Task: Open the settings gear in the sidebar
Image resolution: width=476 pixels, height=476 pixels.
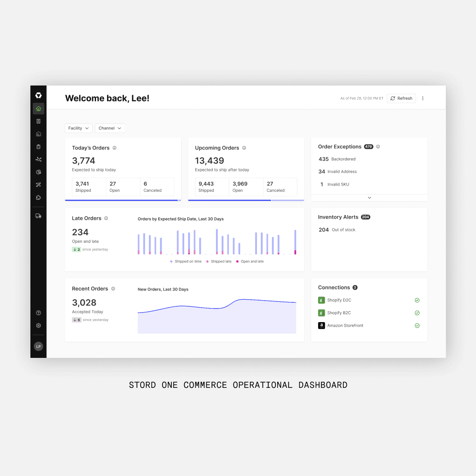Action: click(x=38, y=326)
